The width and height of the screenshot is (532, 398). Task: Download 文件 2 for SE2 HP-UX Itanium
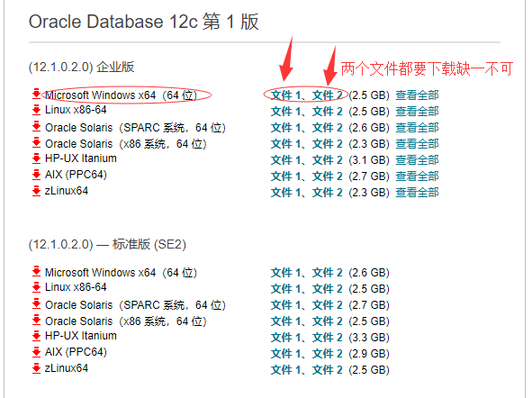[327, 338]
